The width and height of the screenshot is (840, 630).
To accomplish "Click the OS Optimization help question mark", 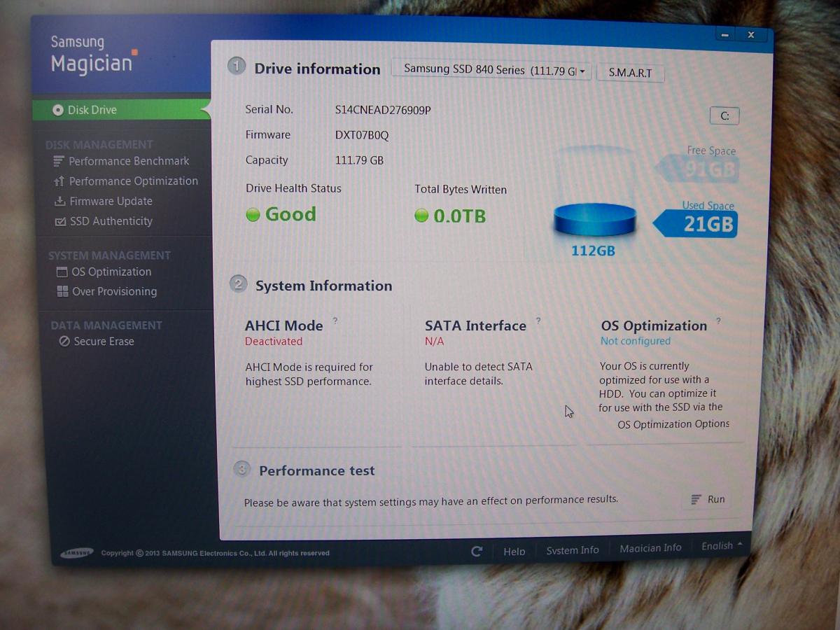I will pyautogui.click(x=719, y=321).
